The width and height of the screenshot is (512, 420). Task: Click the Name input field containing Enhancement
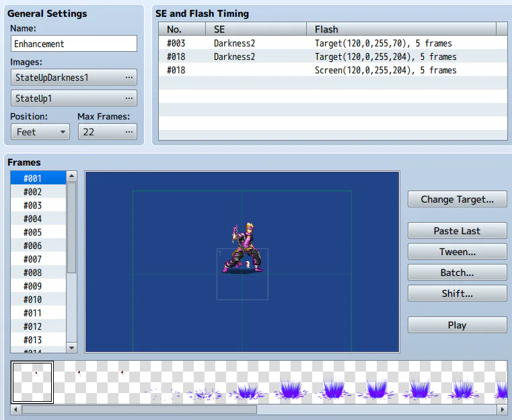click(74, 44)
